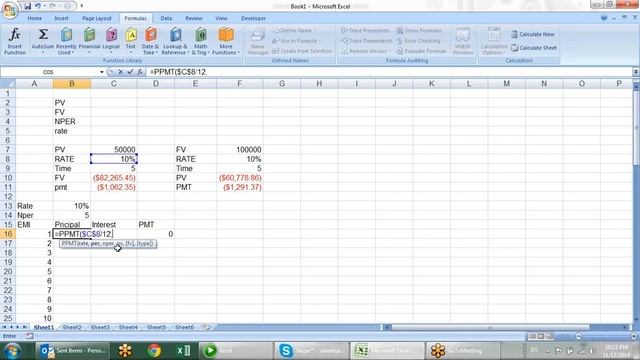The width and height of the screenshot is (640, 360).
Task: Open Google Chrome from the taskbar
Action: (x=154, y=351)
